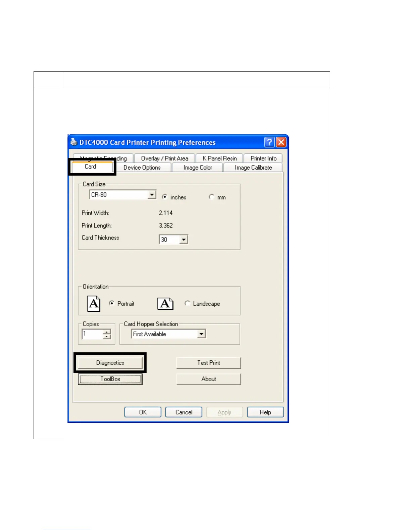
Task: Click the Landscape orientation page icon
Action: coord(165,304)
